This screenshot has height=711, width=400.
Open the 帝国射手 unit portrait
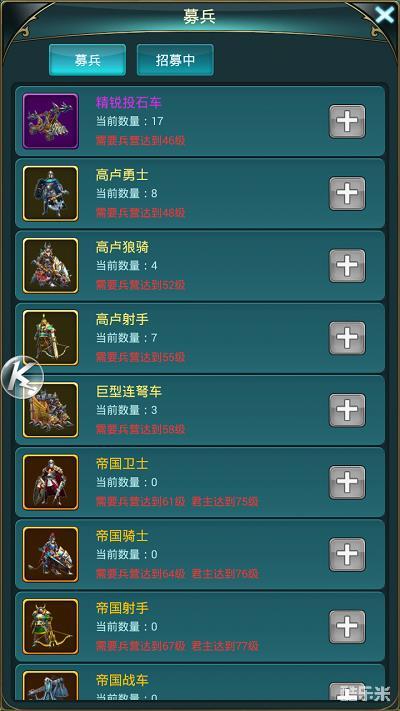coord(50,627)
